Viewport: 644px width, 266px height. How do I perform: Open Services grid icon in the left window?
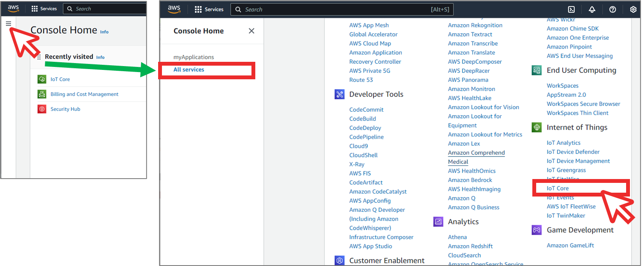[x=35, y=9]
